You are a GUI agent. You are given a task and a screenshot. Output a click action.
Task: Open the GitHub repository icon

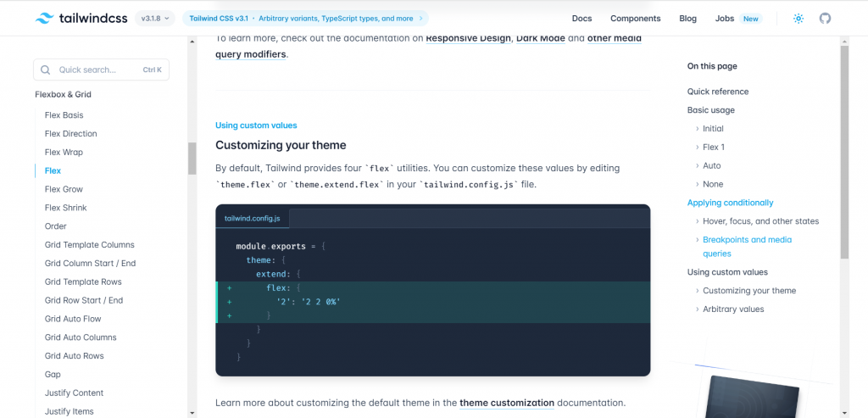point(825,18)
